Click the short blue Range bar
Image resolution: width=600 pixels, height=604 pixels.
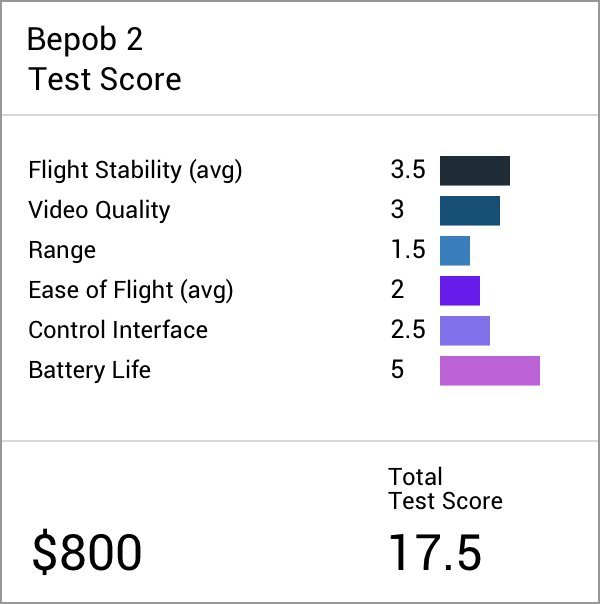tap(455, 250)
